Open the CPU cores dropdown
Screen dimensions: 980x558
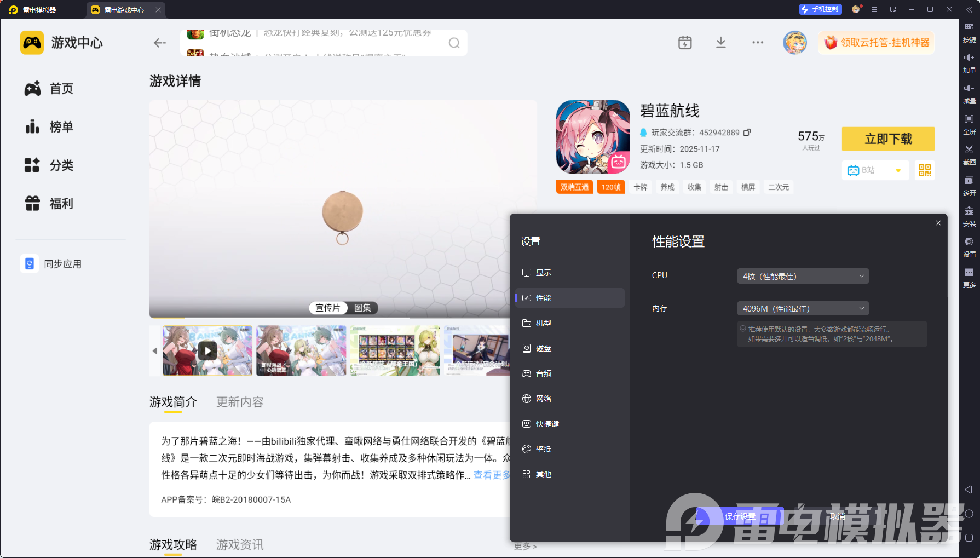(x=802, y=276)
